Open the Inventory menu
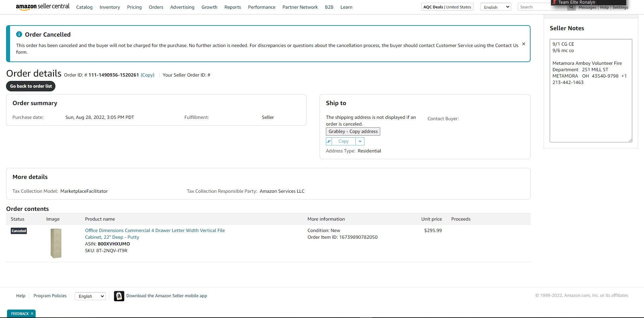The height and width of the screenshot is (318, 644). click(x=110, y=7)
